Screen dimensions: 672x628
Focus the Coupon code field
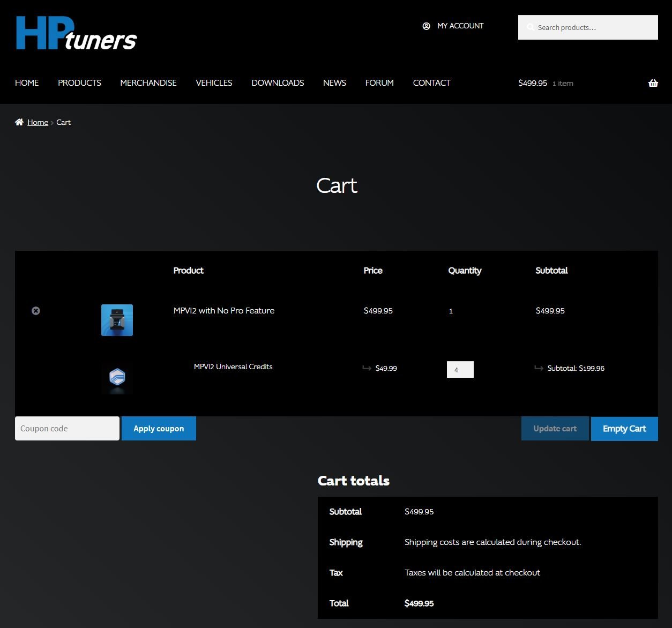pyautogui.click(x=67, y=429)
